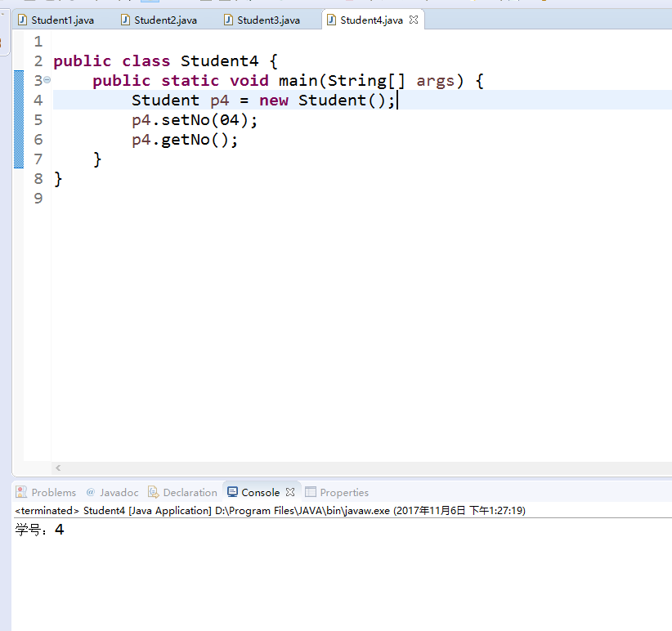Viewport: 672px width, 631px height.
Task: Click the Properties table icon
Action: point(311,492)
